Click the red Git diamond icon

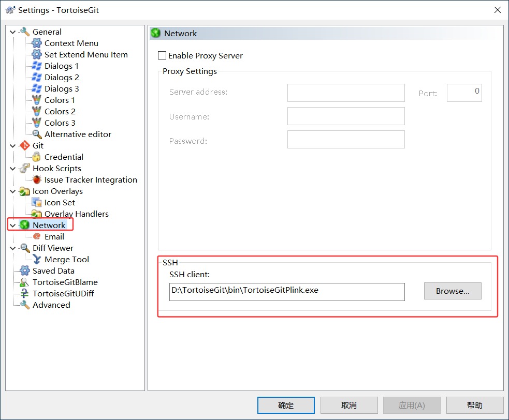25,145
